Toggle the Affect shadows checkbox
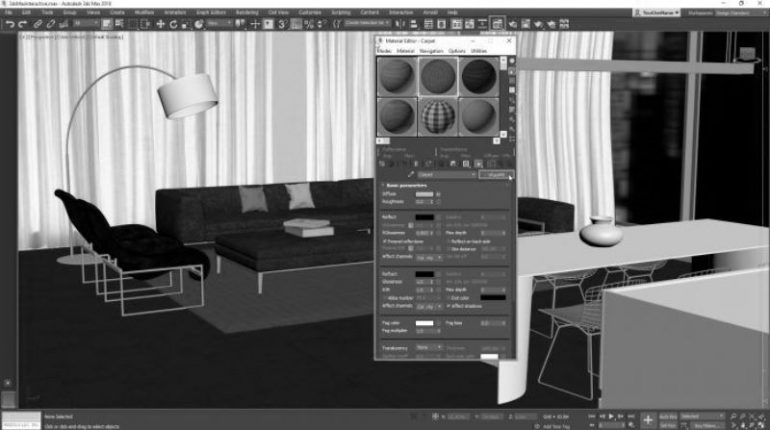Screen dimensions: 770x430 448,306
